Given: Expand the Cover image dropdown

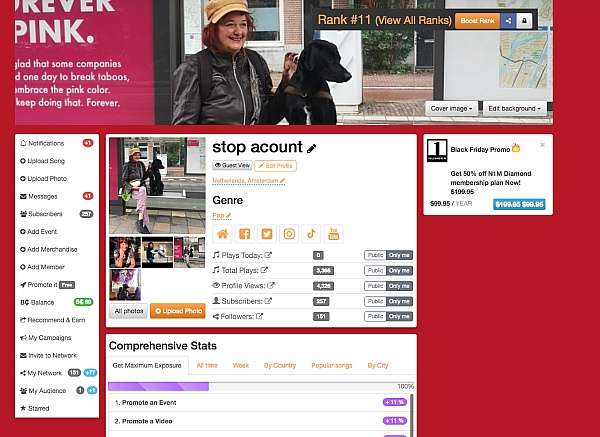Looking at the screenshot, I should tap(451, 109).
